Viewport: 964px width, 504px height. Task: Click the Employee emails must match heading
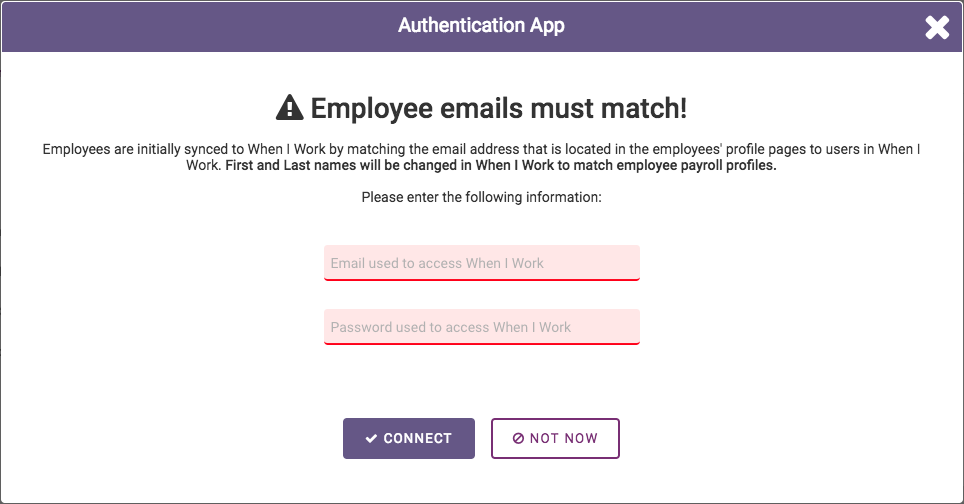pyautogui.click(x=499, y=108)
